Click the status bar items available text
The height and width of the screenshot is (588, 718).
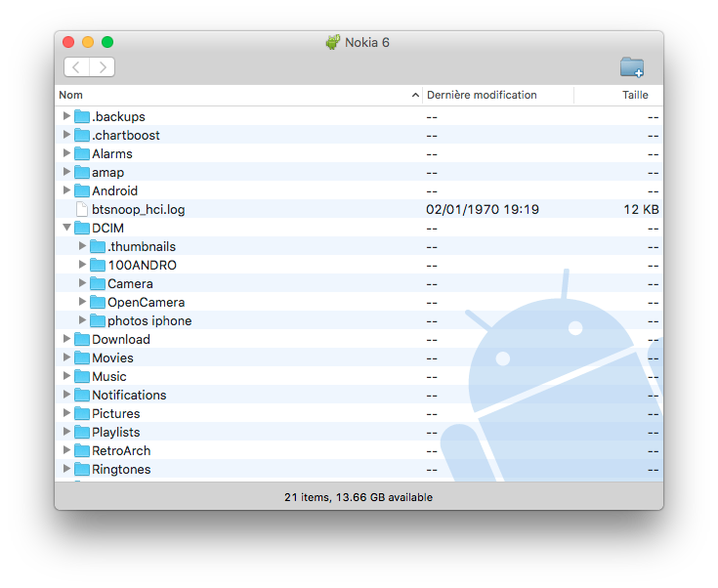pyautogui.click(x=359, y=497)
